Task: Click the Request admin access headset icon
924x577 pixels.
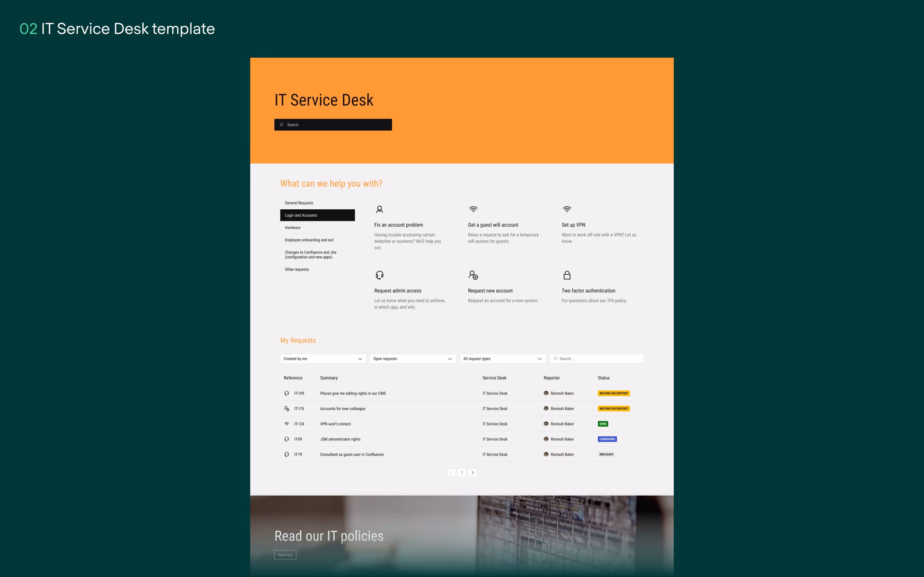Action: point(380,275)
